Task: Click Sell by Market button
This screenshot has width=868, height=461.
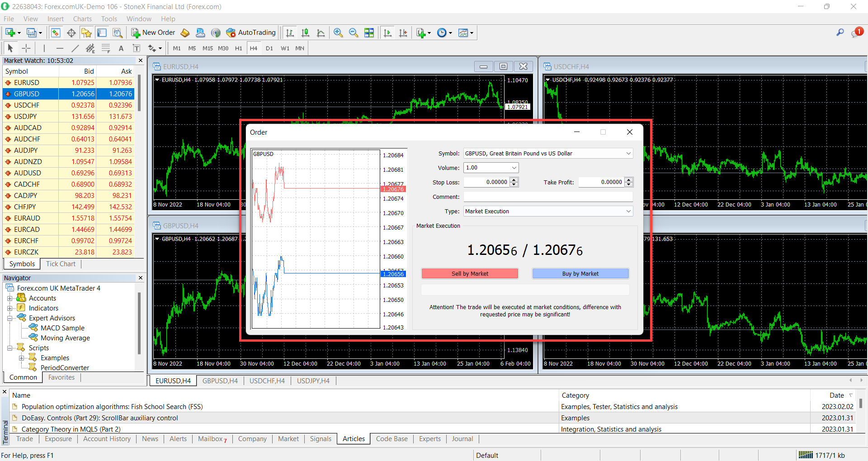Action: click(x=470, y=273)
